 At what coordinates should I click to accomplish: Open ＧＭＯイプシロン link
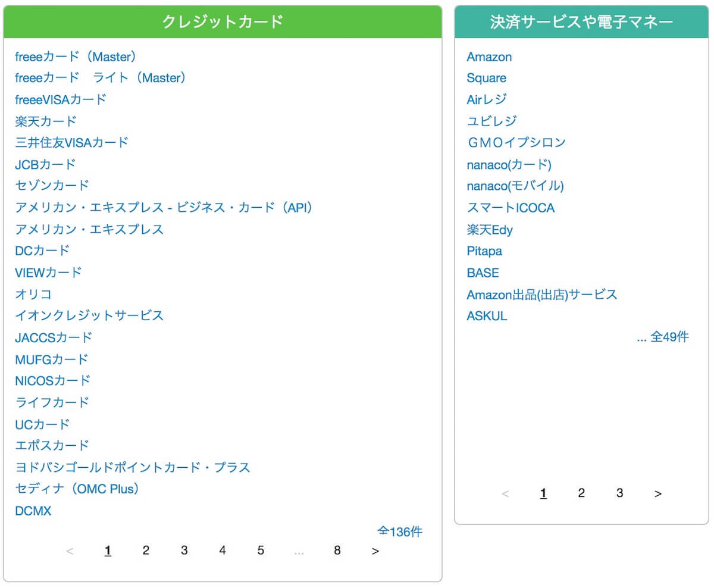click(x=516, y=143)
